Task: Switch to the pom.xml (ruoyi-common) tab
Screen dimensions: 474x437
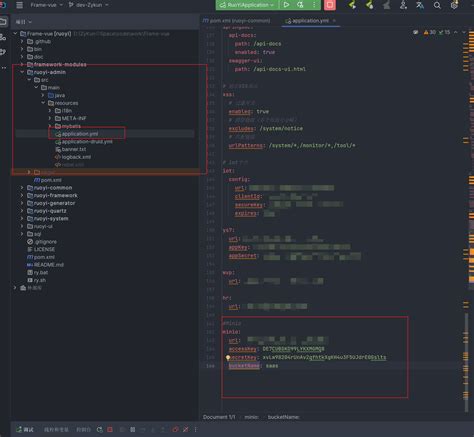Action: [237, 21]
